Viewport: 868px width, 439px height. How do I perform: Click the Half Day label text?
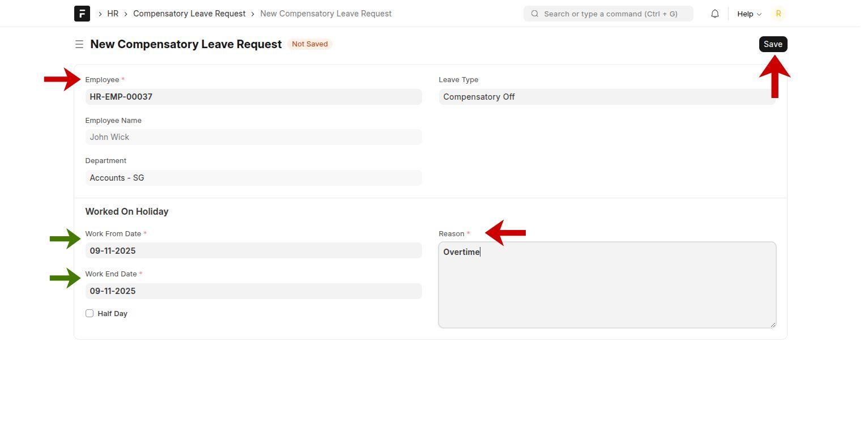112,314
